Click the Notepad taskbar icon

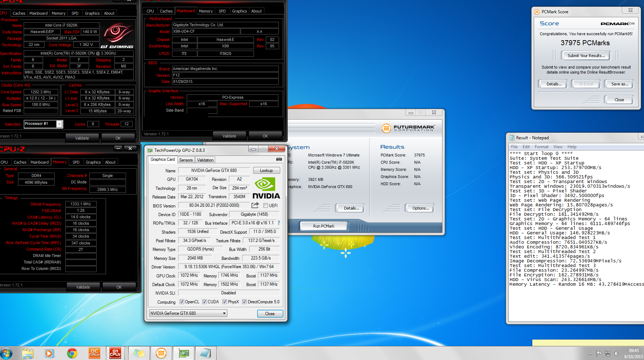click(205, 354)
